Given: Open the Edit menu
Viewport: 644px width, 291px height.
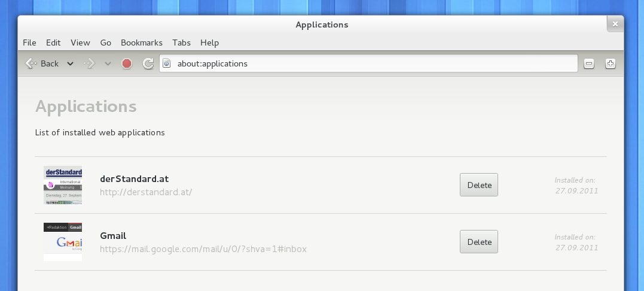Looking at the screenshot, I should click(53, 43).
